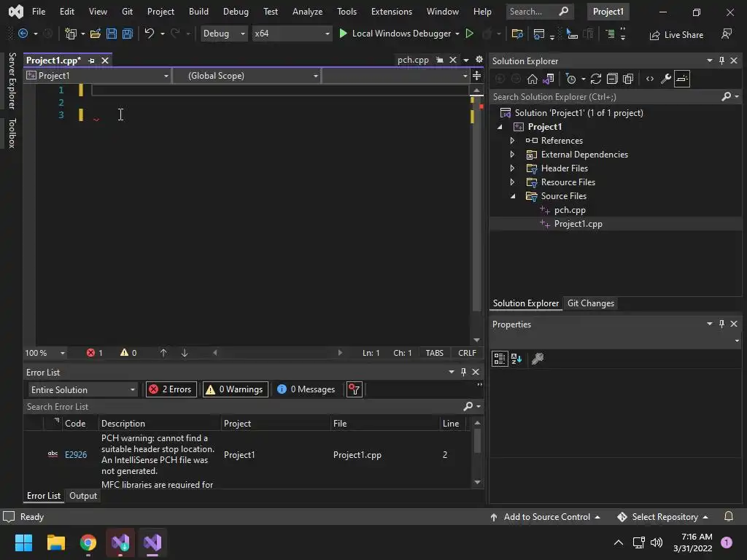Click Add to Source Control
The width and height of the screenshot is (747, 560).
(x=545, y=517)
